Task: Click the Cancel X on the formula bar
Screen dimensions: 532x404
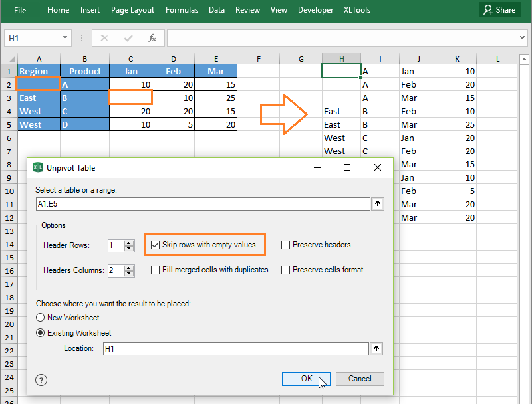Action: pos(104,38)
